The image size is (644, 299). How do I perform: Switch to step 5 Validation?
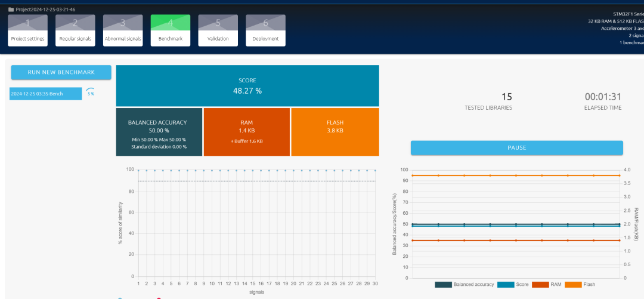pos(218,30)
